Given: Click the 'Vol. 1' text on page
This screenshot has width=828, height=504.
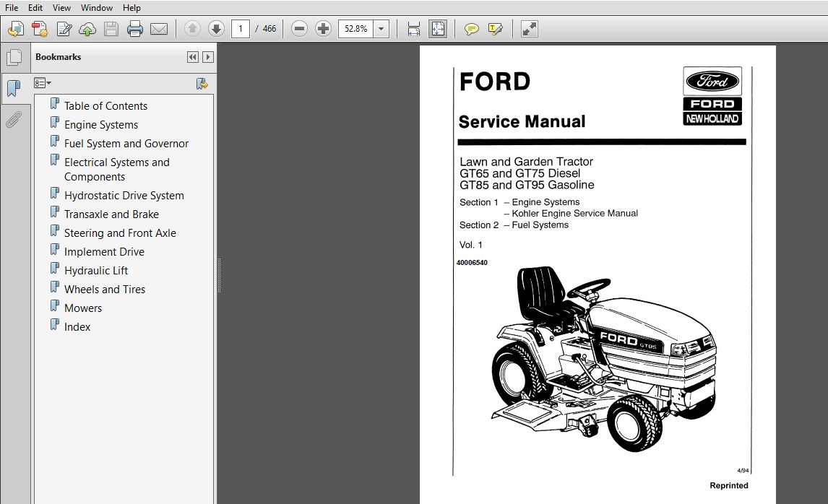Looking at the screenshot, I should [470, 245].
